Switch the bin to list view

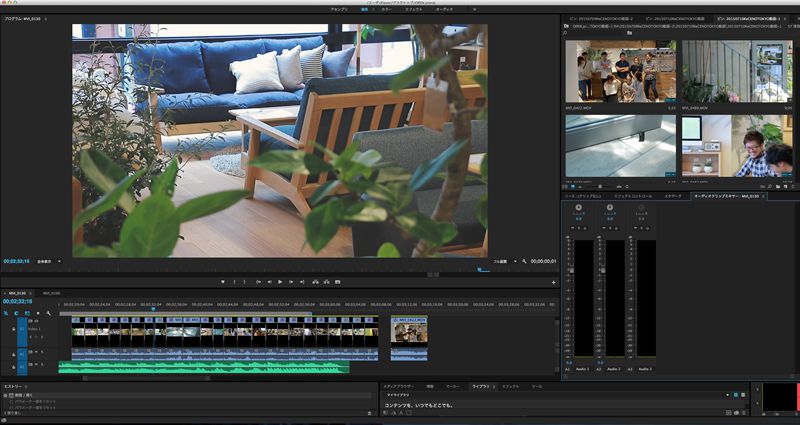[x=565, y=187]
